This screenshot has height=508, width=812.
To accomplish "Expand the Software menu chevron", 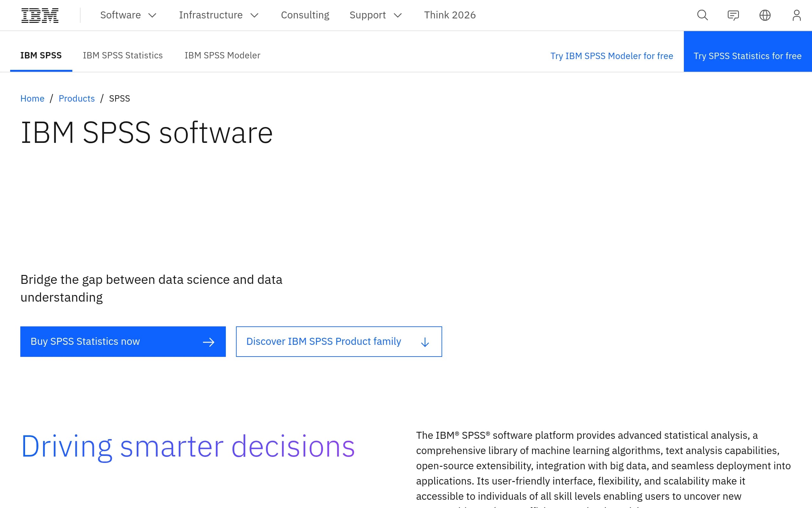I will [152, 16].
